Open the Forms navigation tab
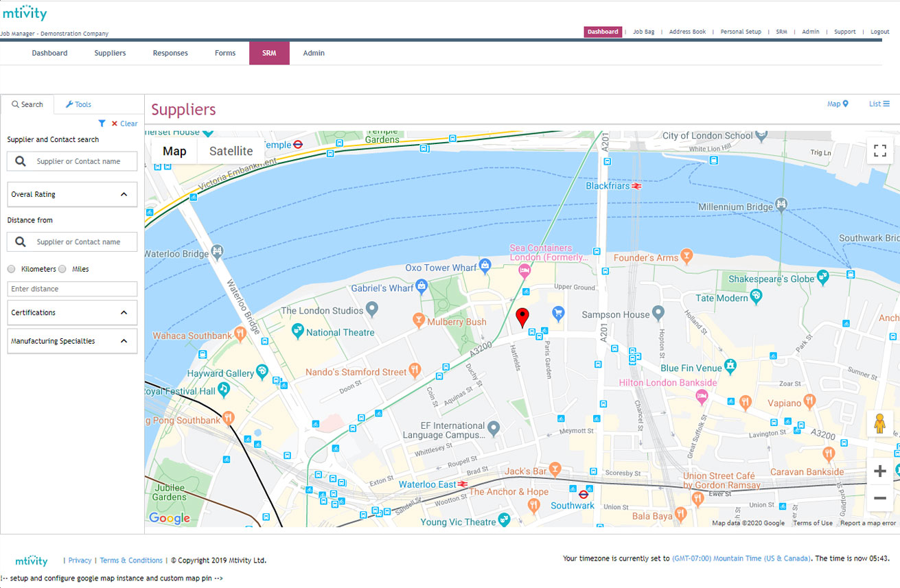 (x=225, y=53)
